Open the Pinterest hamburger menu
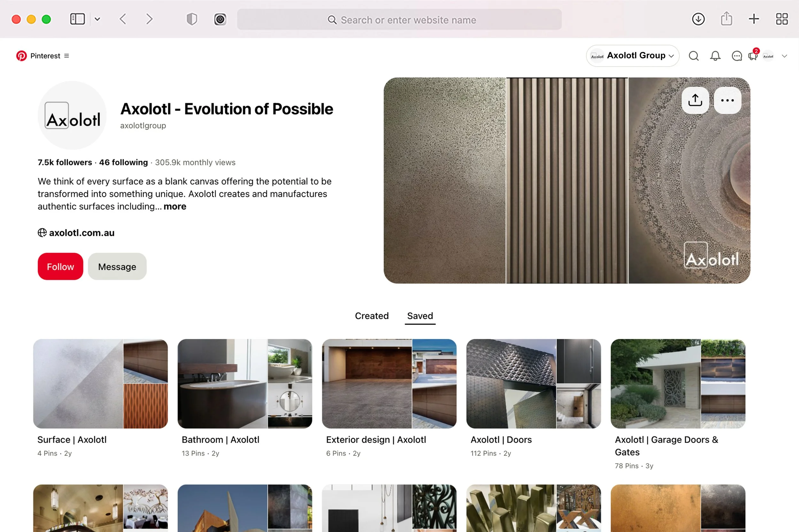Image resolution: width=799 pixels, height=532 pixels. [x=66, y=56]
